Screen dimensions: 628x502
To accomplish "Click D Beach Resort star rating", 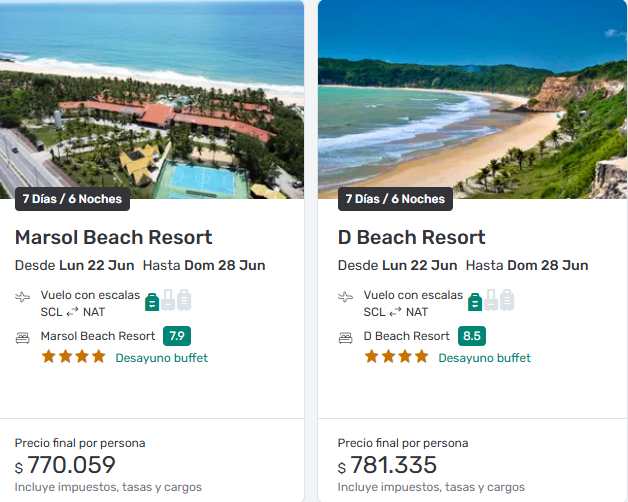I will click(x=396, y=356).
